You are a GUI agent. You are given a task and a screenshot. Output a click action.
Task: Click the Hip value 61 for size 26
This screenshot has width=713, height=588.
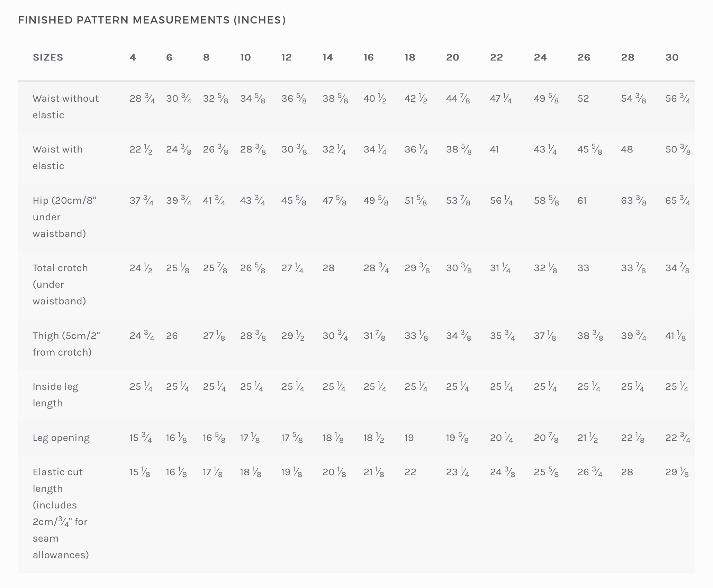click(582, 201)
